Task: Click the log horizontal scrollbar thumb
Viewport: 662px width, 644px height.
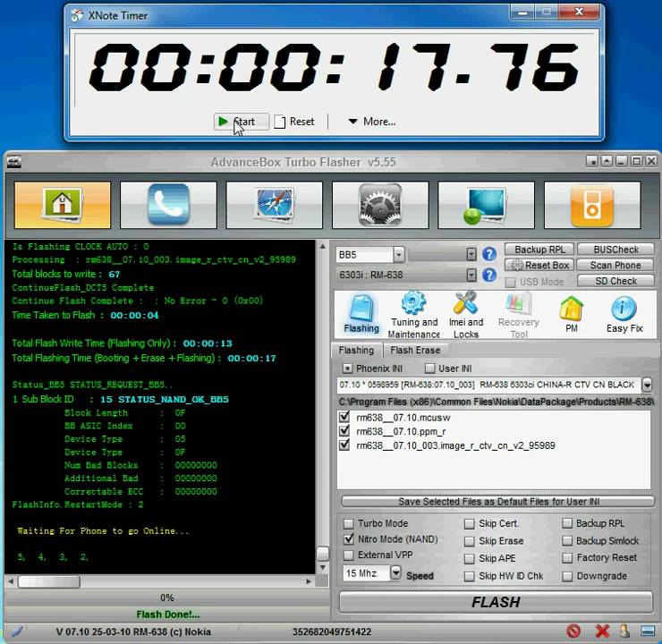Action: [49, 581]
